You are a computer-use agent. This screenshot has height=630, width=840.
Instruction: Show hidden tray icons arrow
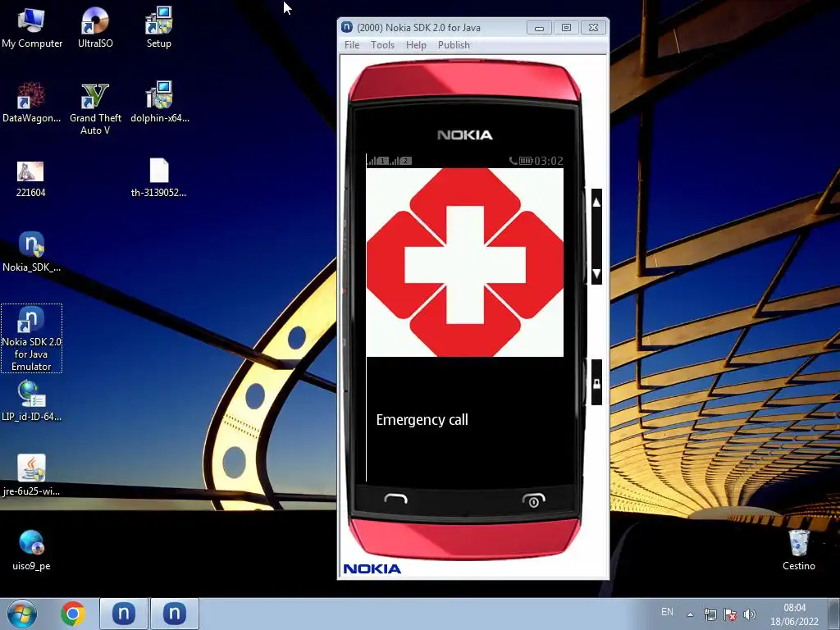690,614
